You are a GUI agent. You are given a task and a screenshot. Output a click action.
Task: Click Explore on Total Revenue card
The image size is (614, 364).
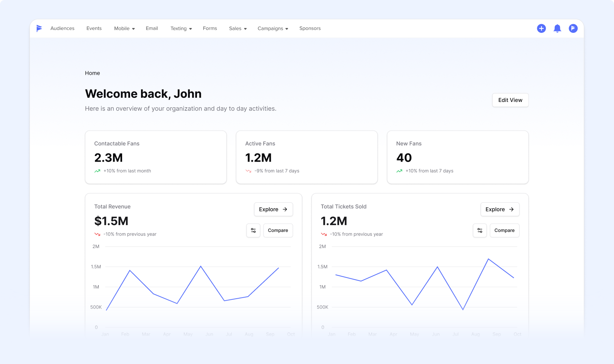[273, 209]
